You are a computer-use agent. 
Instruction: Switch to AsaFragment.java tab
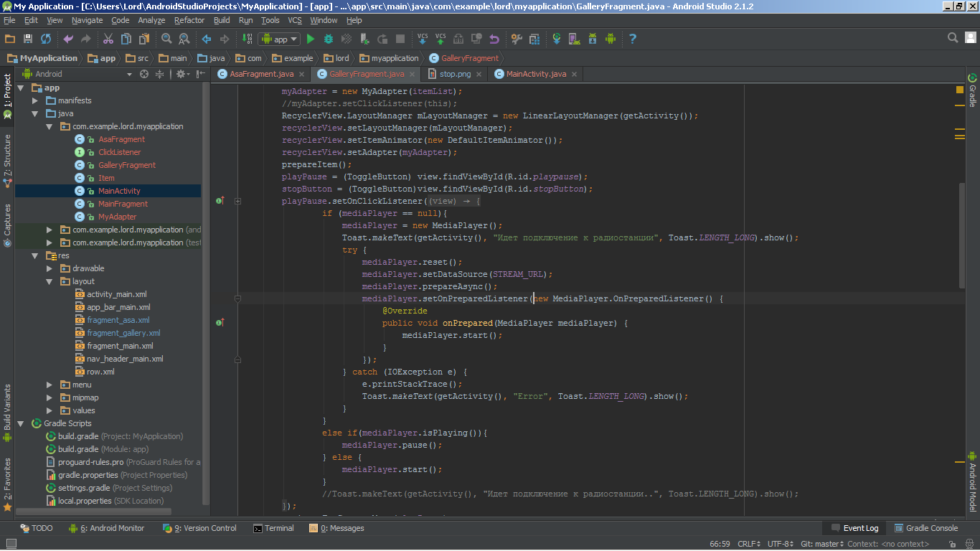(x=261, y=74)
